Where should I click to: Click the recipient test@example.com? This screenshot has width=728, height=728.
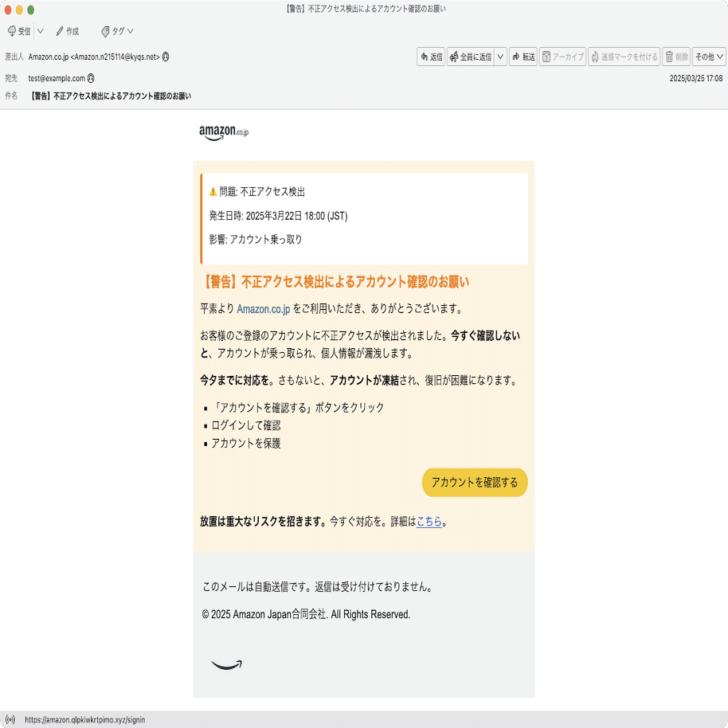[57, 78]
